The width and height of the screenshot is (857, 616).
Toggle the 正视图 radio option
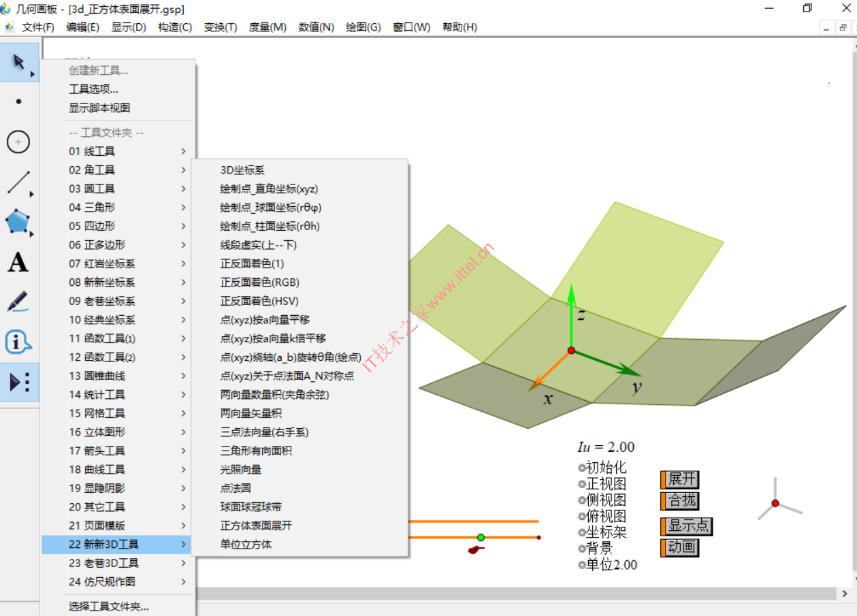pyautogui.click(x=582, y=484)
